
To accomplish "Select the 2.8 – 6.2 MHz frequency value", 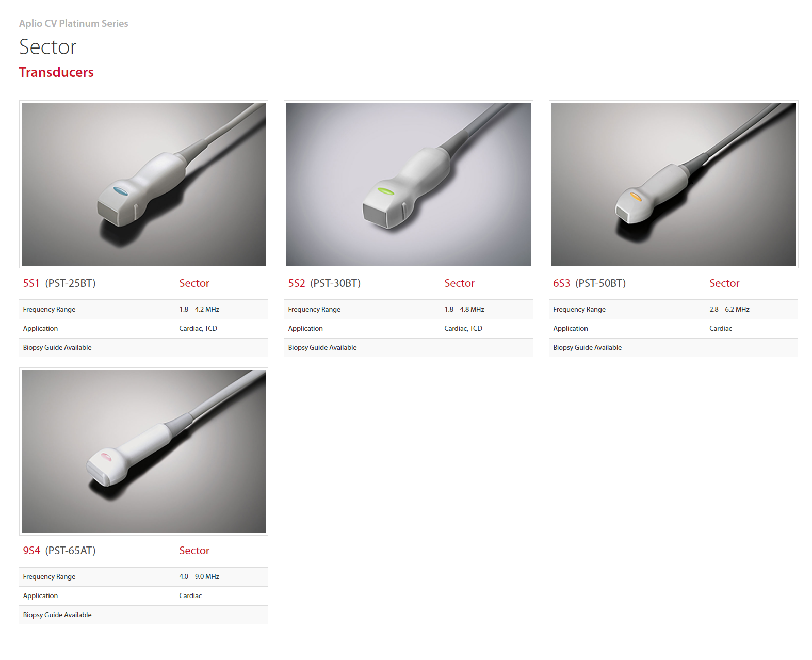I will coord(729,309).
